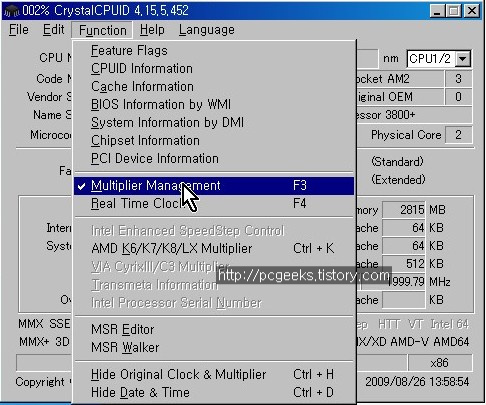Open the Language menu

click(207, 30)
